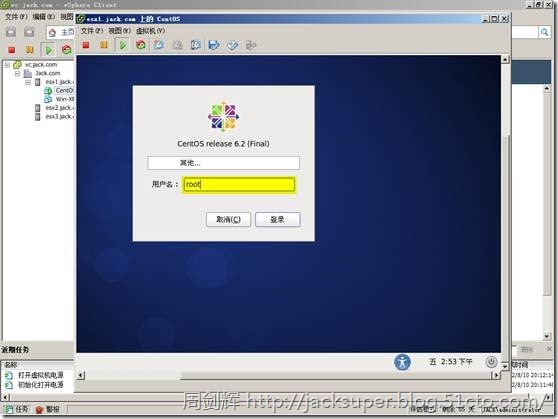The width and height of the screenshot is (558, 419).
Task: Select esx2.jack host in tree
Action: (59, 108)
